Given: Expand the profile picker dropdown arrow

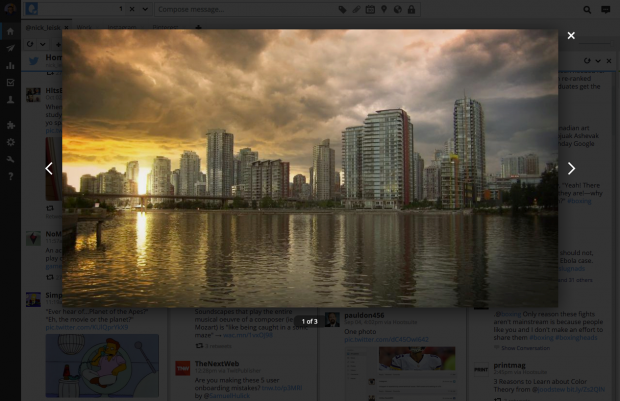Looking at the screenshot, I should point(145,9).
